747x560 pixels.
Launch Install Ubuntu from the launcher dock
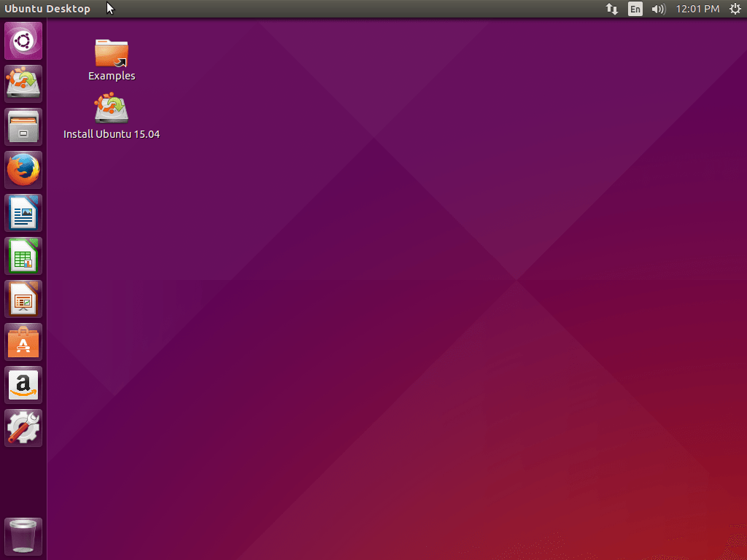click(x=23, y=84)
